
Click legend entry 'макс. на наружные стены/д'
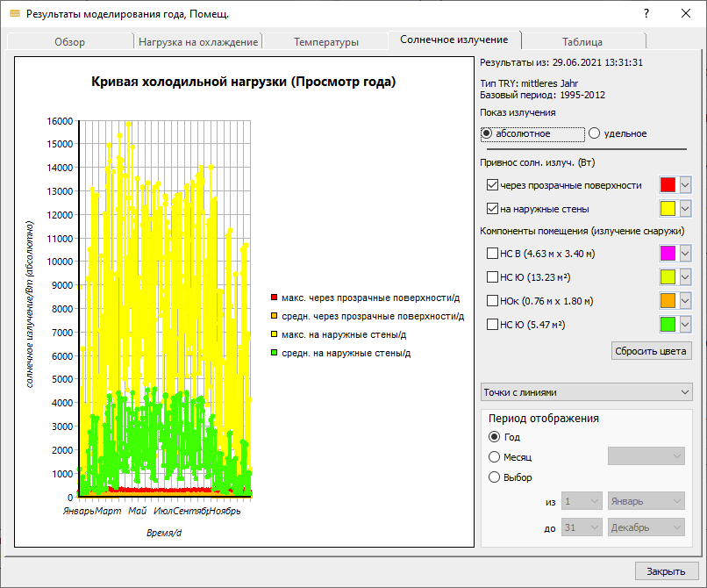point(339,334)
